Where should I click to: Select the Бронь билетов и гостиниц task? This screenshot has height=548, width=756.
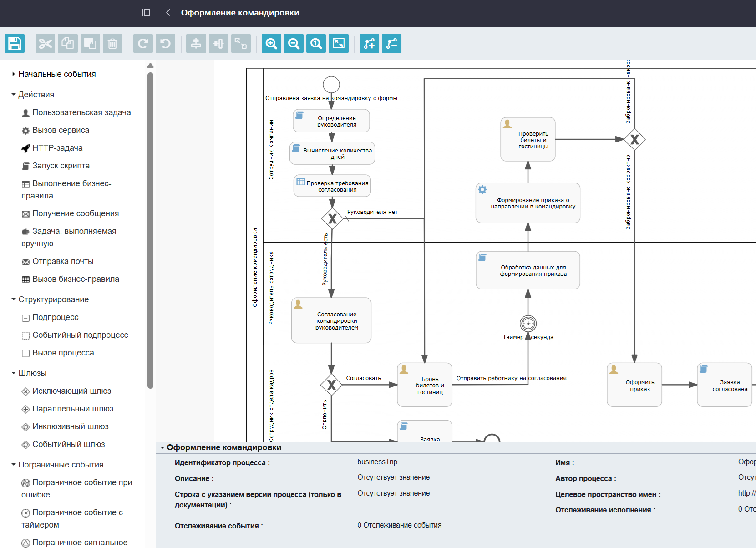[425, 385]
